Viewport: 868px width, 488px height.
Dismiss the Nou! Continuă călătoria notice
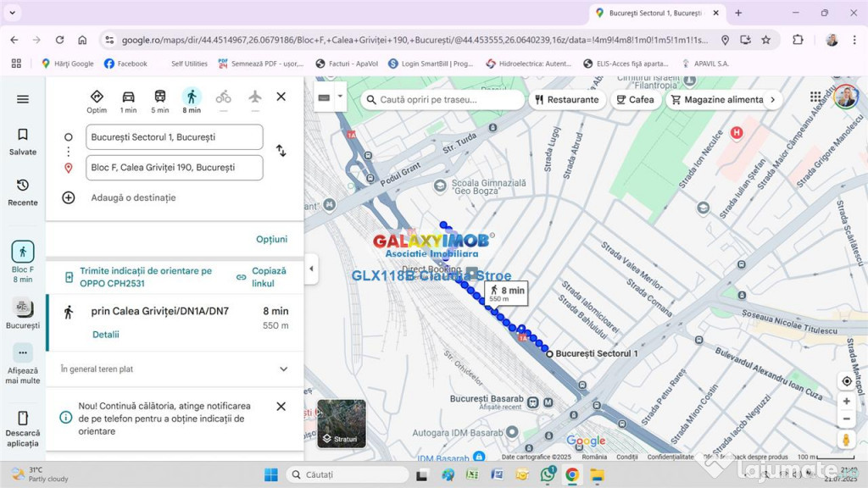(281, 407)
